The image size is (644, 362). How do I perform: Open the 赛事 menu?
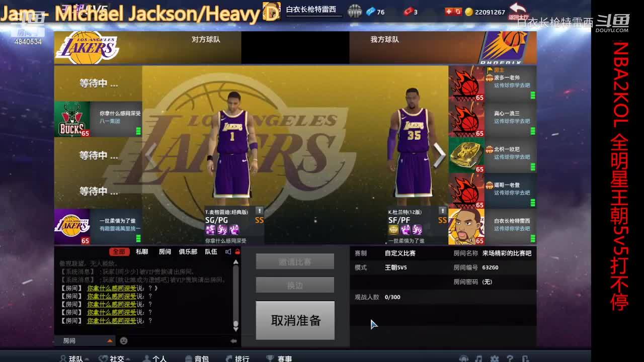[279, 358]
